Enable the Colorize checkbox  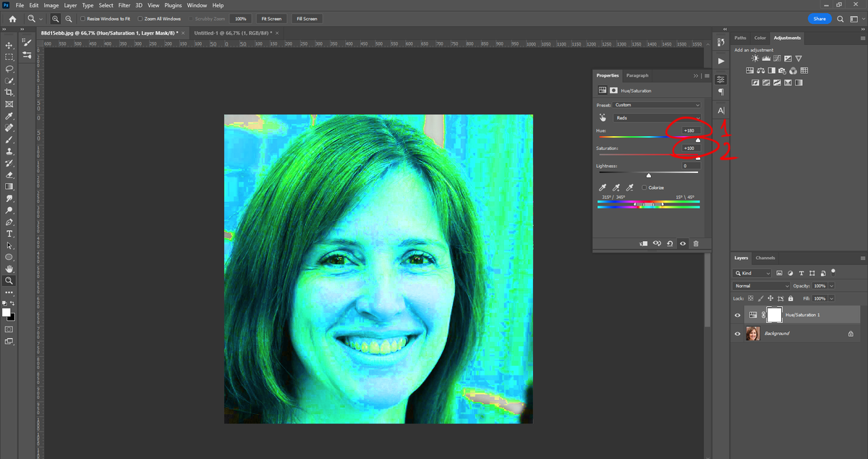coord(644,188)
